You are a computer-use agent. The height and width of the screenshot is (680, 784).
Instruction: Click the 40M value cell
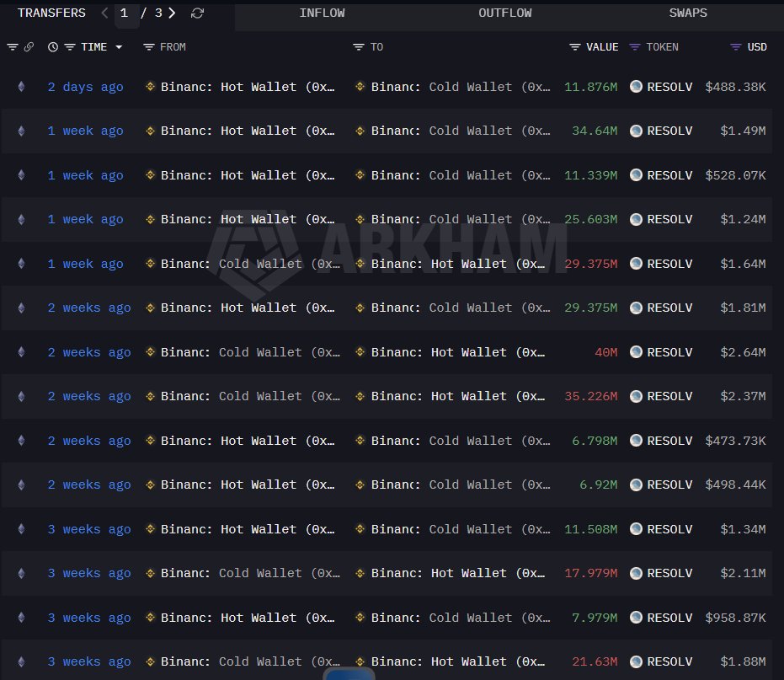605,352
